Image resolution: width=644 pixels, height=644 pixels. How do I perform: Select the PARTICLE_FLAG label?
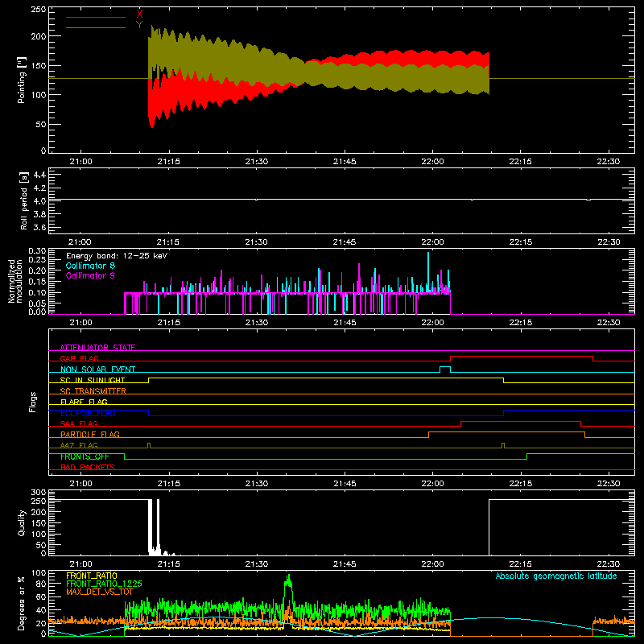tap(90, 434)
